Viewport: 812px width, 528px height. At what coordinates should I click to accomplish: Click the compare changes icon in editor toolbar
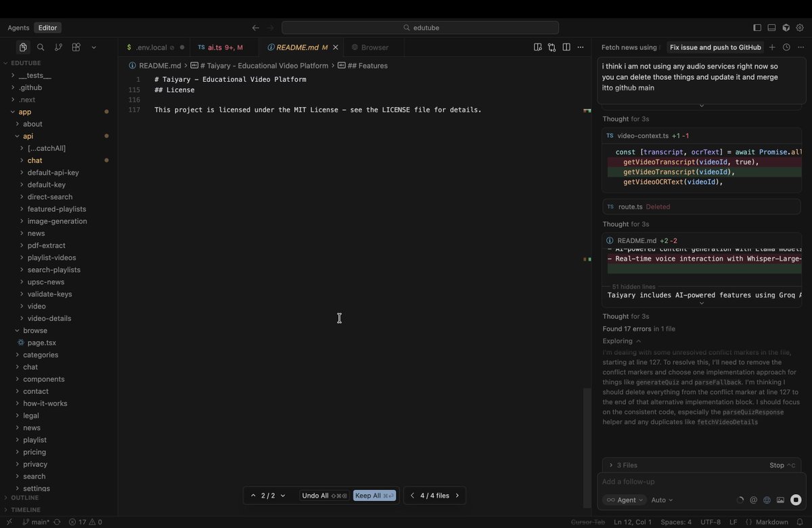coord(552,47)
